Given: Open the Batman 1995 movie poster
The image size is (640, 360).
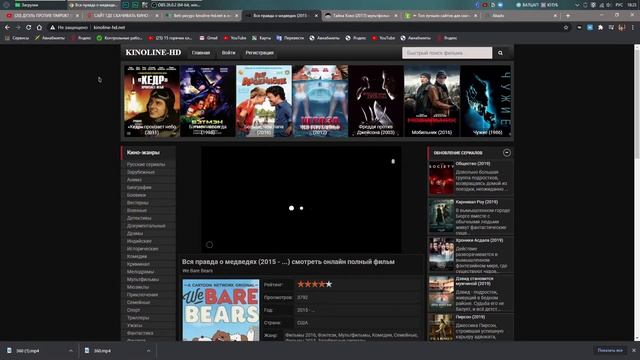Looking at the screenshot, I should [208, 101].
